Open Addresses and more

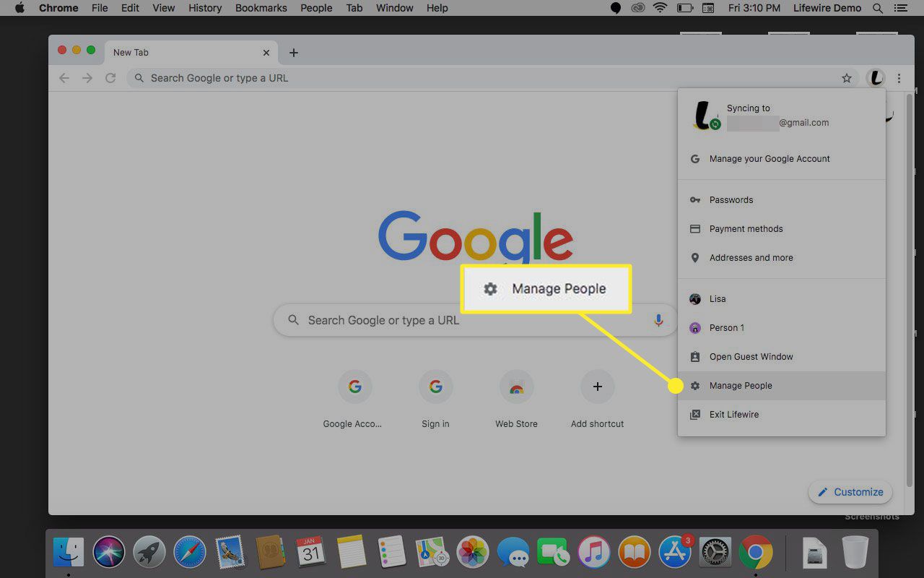(782, 258)
